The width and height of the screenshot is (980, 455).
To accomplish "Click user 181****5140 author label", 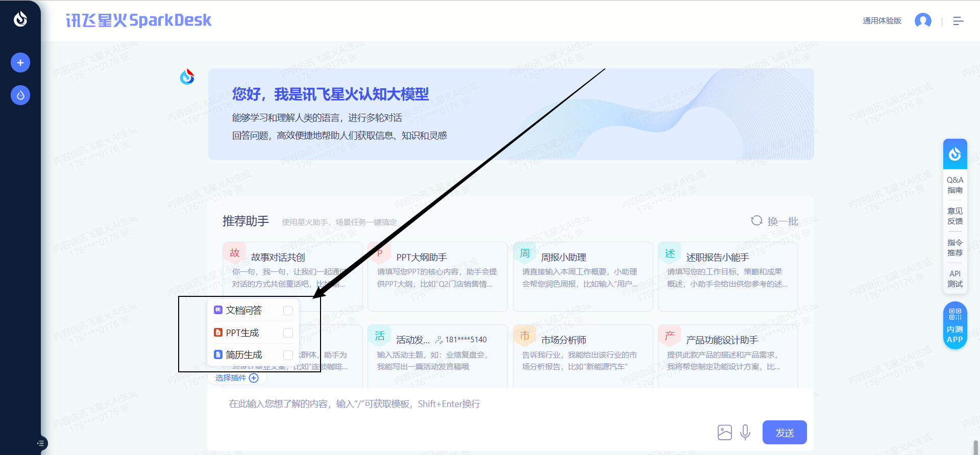I will click(x=461, y=340).
